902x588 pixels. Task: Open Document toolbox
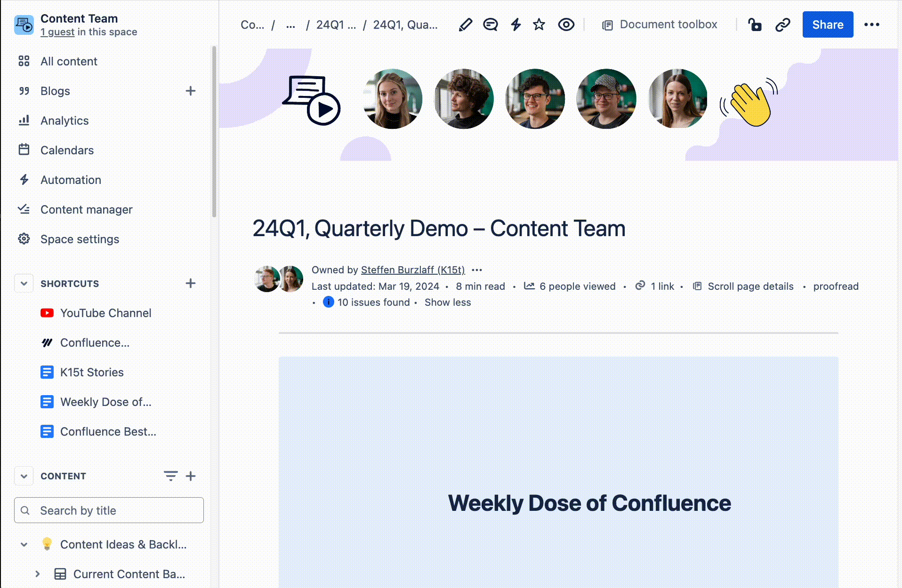click(660, 24)
